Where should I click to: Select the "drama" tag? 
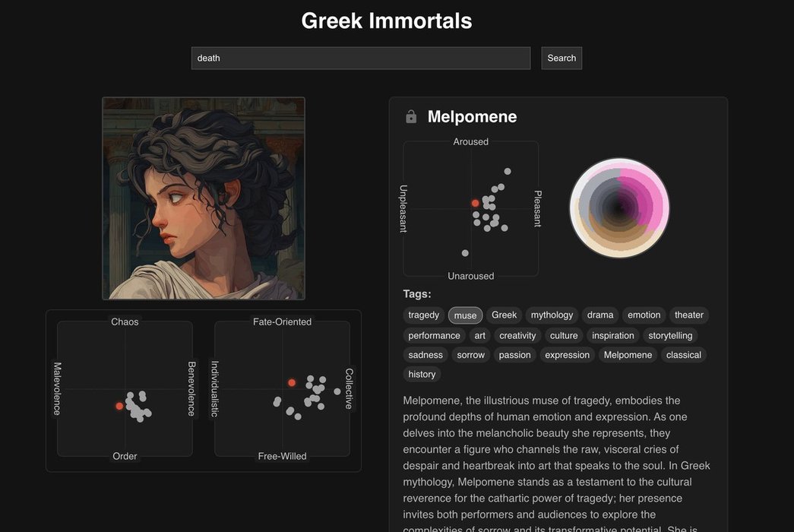(600, 315)
